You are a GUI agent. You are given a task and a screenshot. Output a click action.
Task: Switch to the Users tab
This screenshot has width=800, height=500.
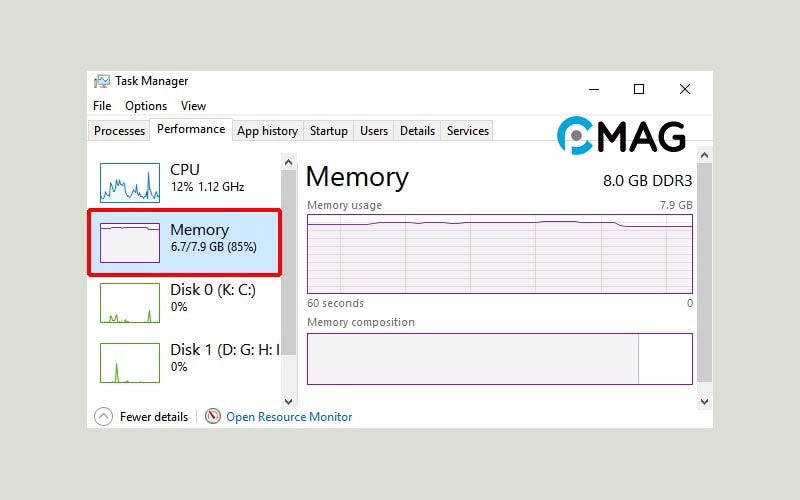pos(374,131)
